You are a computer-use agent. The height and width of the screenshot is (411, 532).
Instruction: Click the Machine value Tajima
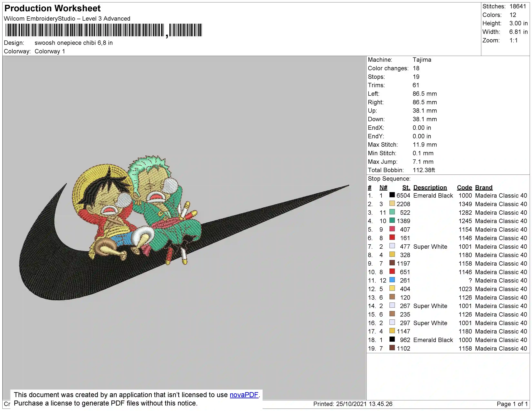(422, 60)
